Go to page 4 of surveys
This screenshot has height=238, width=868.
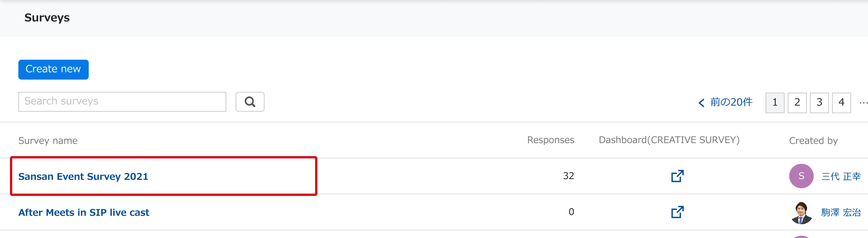point(842,103)
